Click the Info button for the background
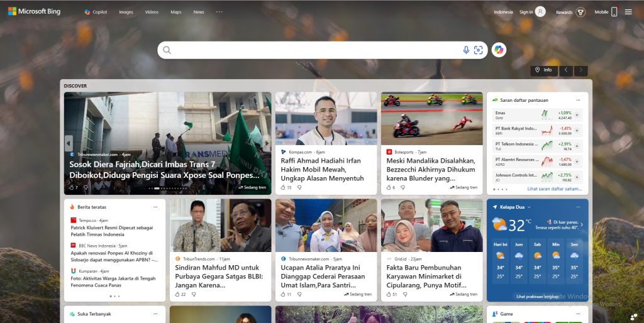Screen dimensions: 644x323 click(x=544, y=70)
